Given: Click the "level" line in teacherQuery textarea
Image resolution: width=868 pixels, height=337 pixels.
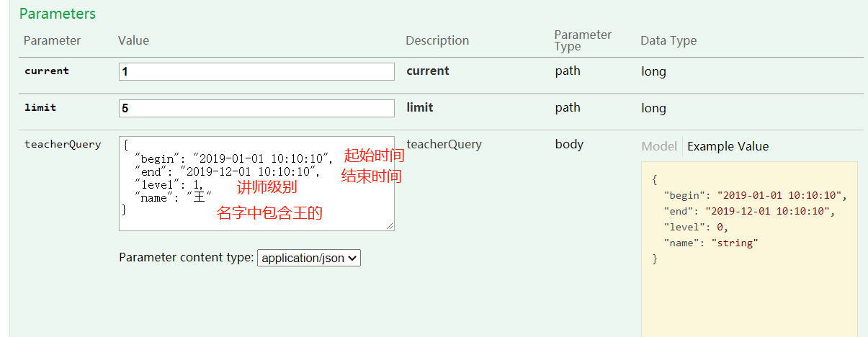Looking at the screenshot, I should pyautogui.click(x=169, y=184).
